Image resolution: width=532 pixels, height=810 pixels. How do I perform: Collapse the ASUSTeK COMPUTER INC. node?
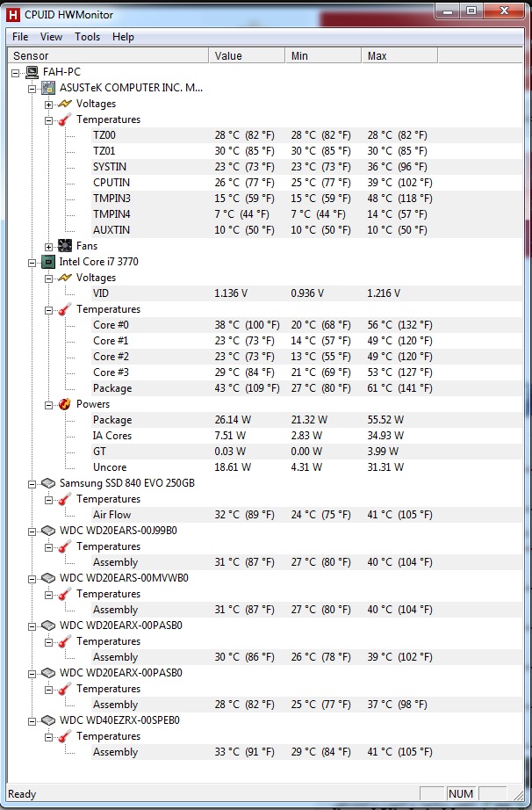pos(32,89)
